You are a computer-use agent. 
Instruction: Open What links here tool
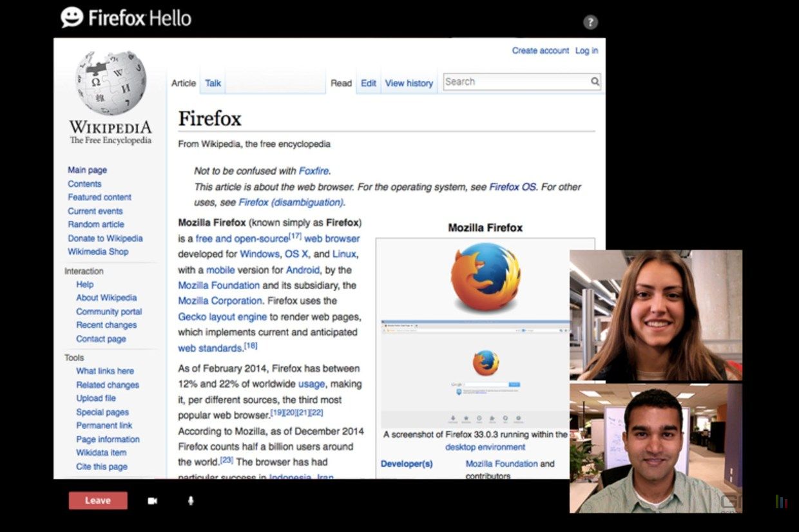click(105, 371)
